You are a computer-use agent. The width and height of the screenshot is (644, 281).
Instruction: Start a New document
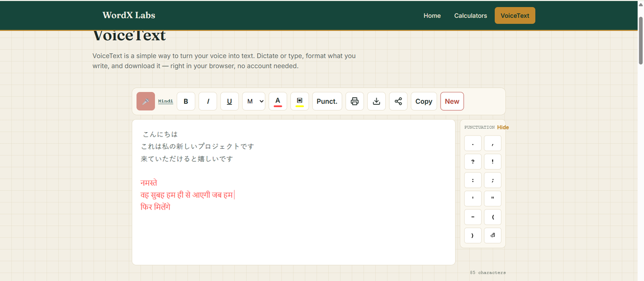point(452,101)
